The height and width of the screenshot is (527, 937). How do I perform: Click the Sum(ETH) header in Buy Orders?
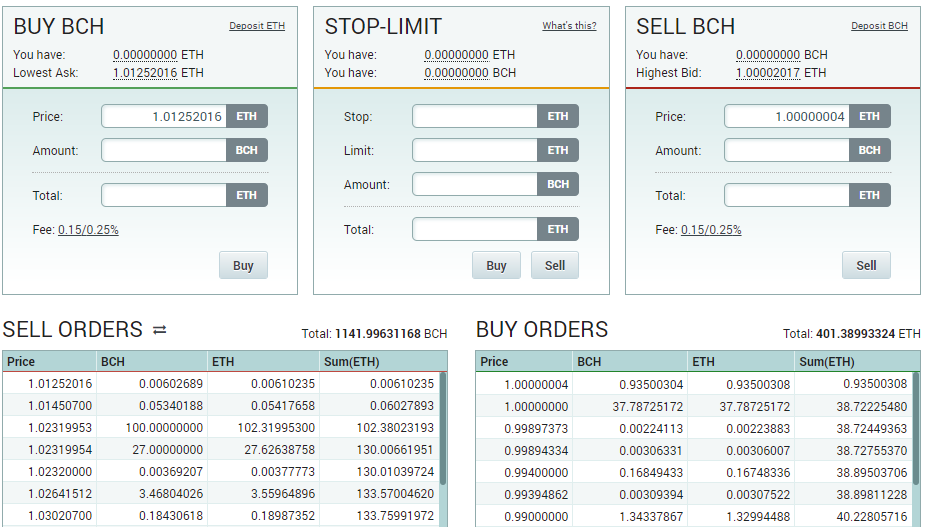[857, 361]
